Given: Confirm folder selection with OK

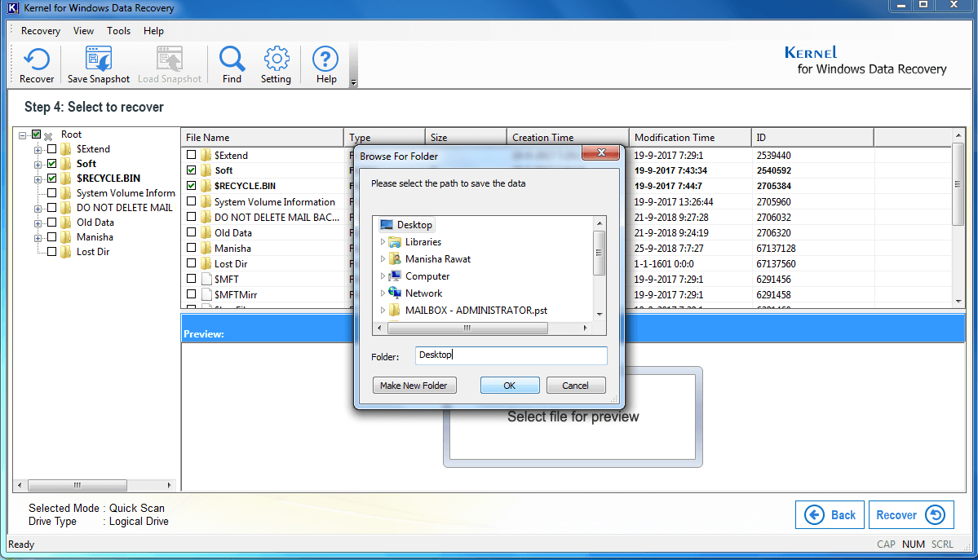Looking at the screenshot, I should (510, 386).
